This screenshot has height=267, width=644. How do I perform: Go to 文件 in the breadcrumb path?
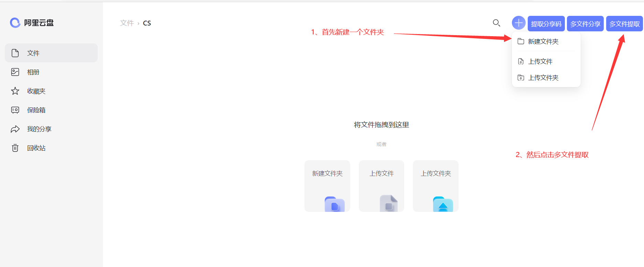[127, 23]
